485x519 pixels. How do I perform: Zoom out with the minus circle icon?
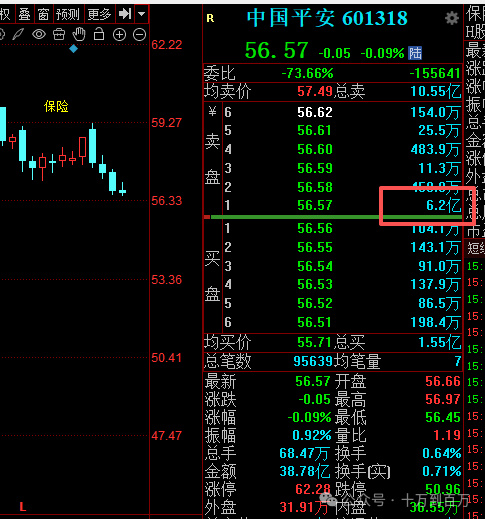coord(139,34)
